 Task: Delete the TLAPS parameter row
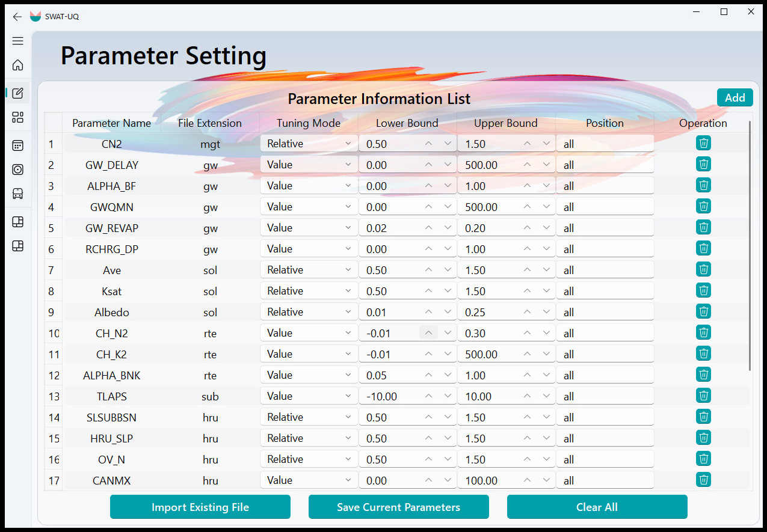pyautogui.click(x=703, y=396)
